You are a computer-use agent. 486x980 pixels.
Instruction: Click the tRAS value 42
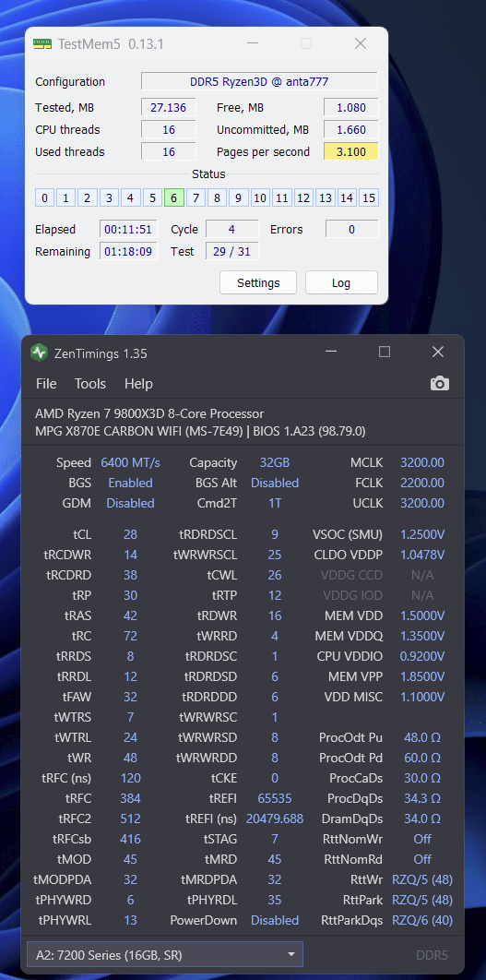coord(130,615)
